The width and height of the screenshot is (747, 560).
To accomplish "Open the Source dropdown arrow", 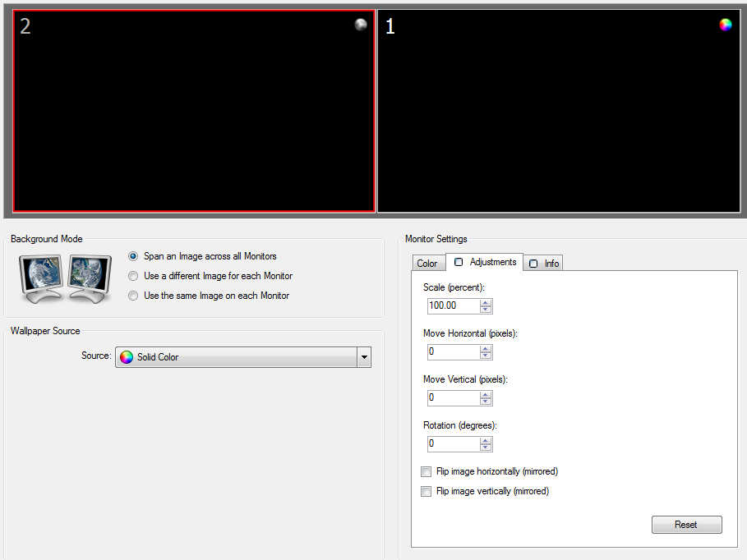I will 364,357.
